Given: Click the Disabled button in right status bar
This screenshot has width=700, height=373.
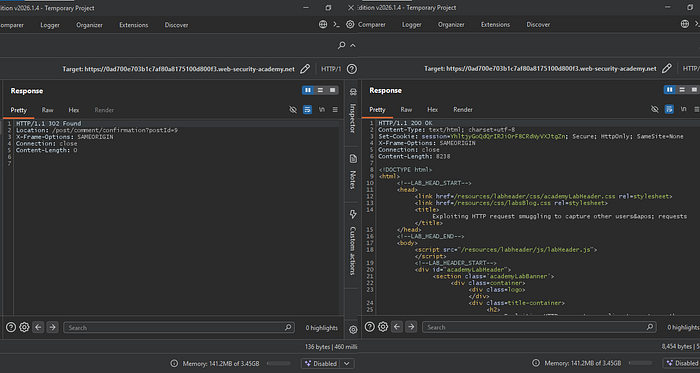Looking at the screenshot, I should click(x=681, y=363).
